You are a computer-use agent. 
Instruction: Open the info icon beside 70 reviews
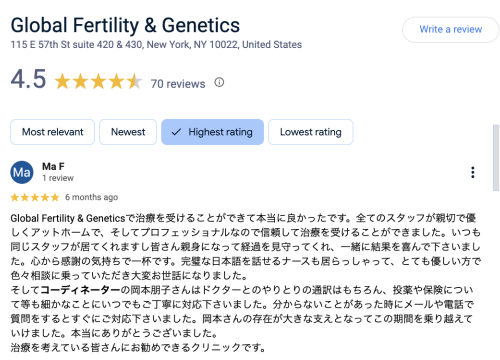click(x=219, y=82)
